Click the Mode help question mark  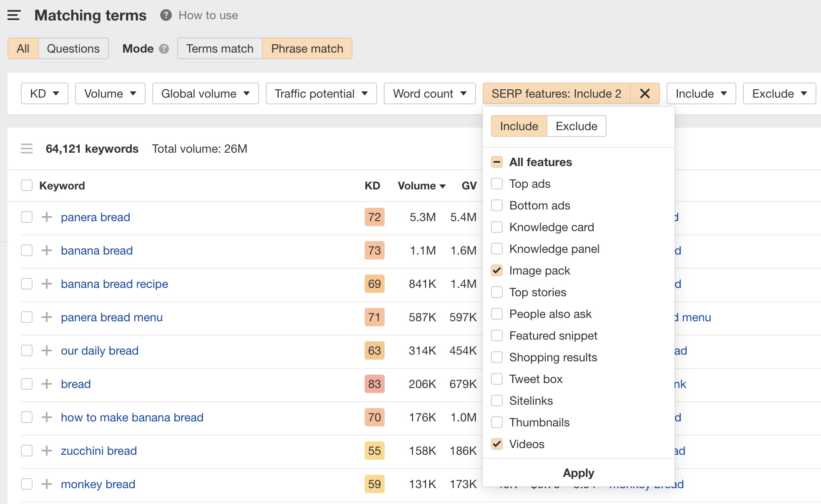pos(164,49)
